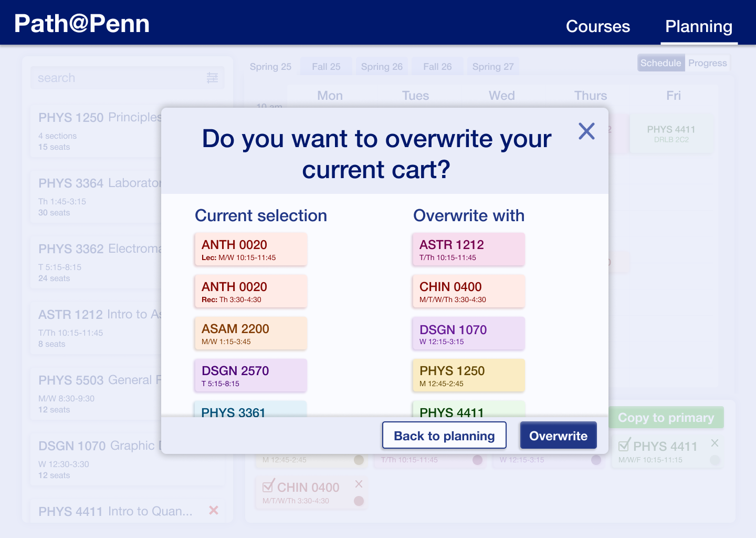The image size is (756, 538).
Task: Open the Courses page
Action: [597, 26]
